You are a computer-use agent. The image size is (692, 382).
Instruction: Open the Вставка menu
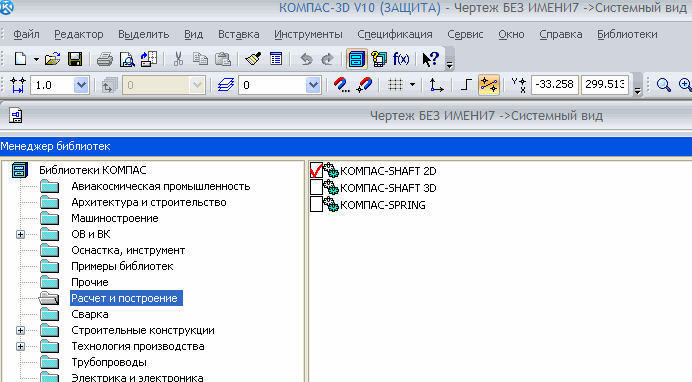(x=238, y=34)
